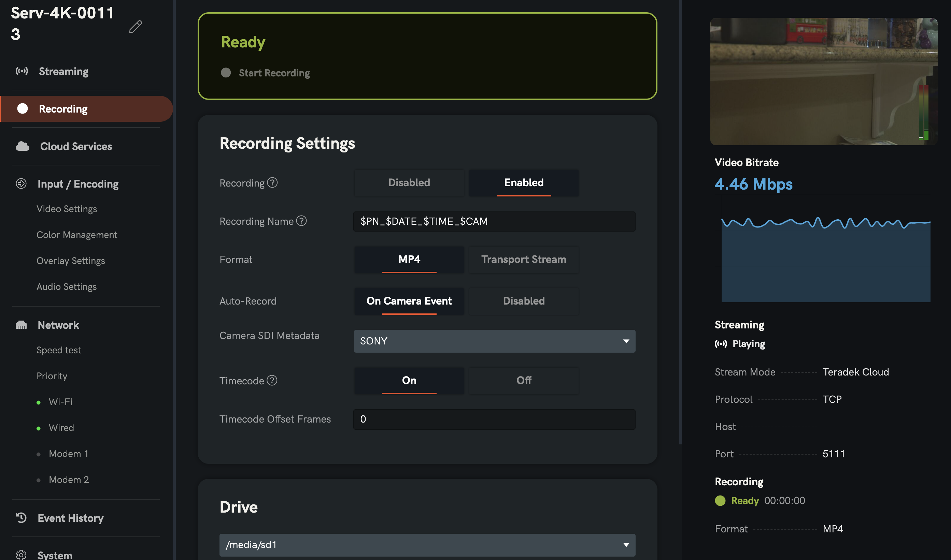The height and width of the screenshot is (560, 951).
Task: Click the TCP protocol value
Action: [x=832, y=399]
